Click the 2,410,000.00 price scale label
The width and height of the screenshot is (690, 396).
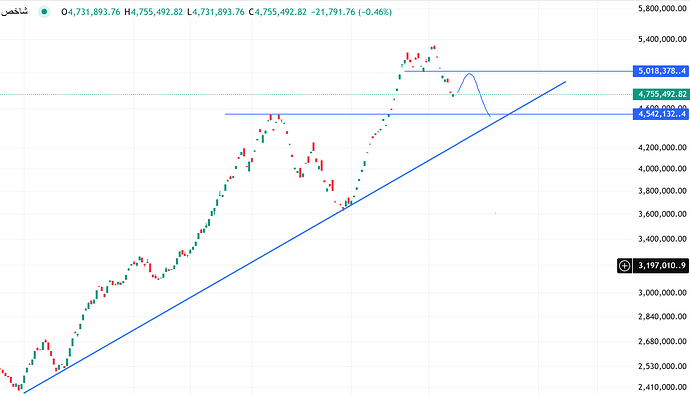click(662, 387)
